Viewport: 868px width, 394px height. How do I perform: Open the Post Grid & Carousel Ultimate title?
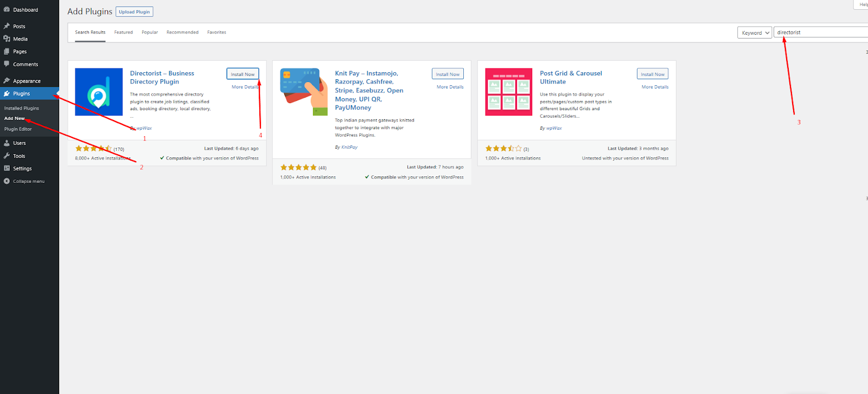coord(571,78)
